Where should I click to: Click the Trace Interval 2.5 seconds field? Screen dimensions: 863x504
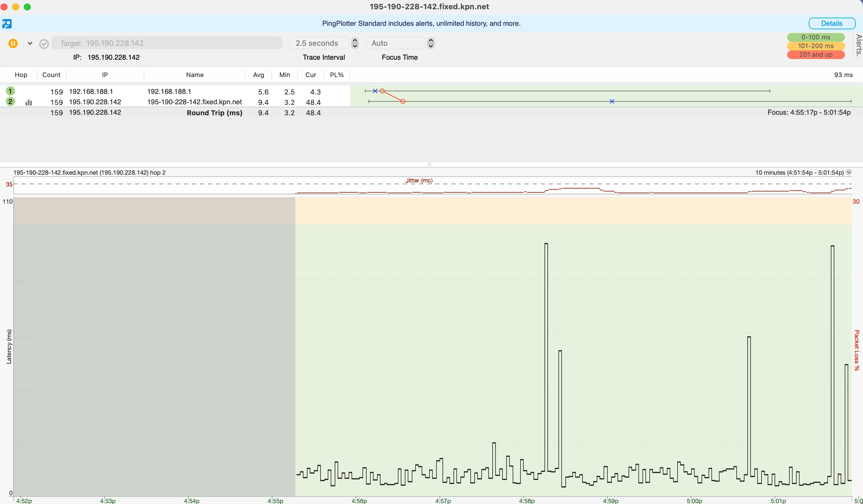pos(319,43)
